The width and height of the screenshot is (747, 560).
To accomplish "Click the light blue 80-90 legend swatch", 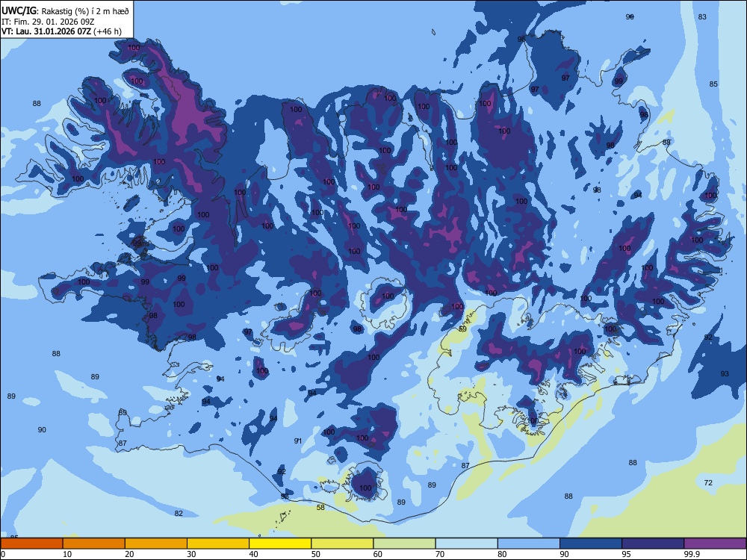I will tap(529, 544).
